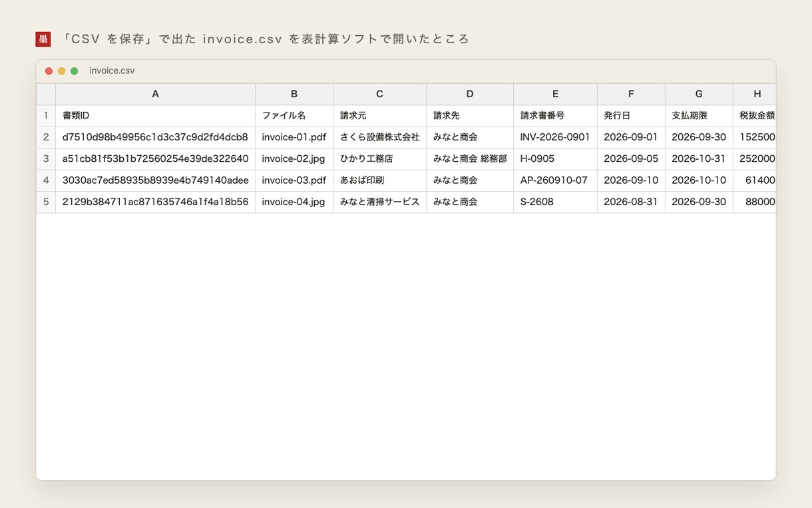Select row 5 header
812x508 pixels.
pos(46,202)
